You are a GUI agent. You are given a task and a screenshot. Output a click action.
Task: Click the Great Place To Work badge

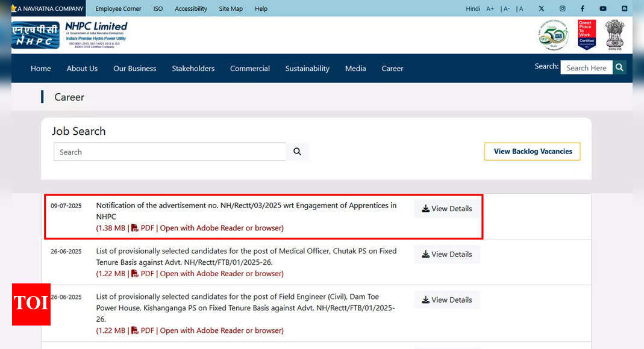[x=586, y=35]
